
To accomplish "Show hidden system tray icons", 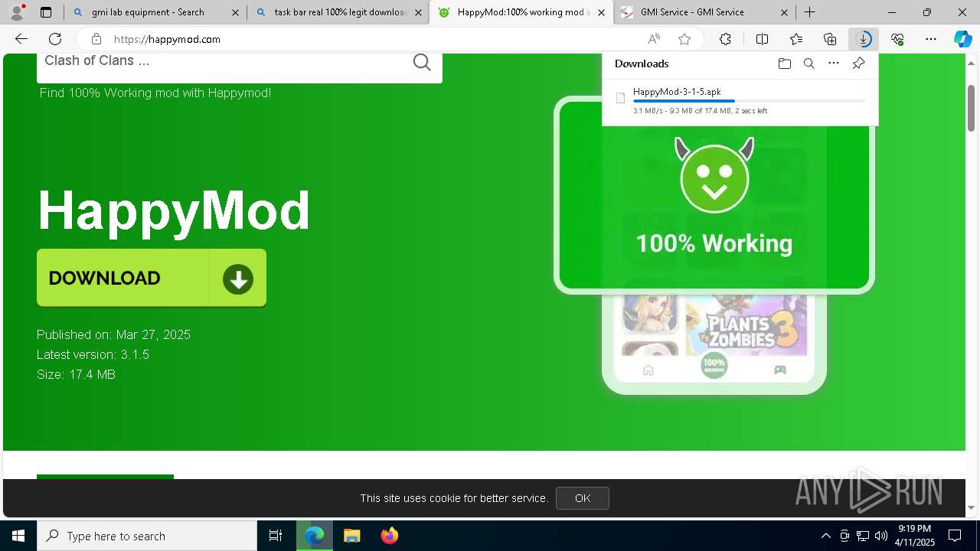I will [825, 536].
